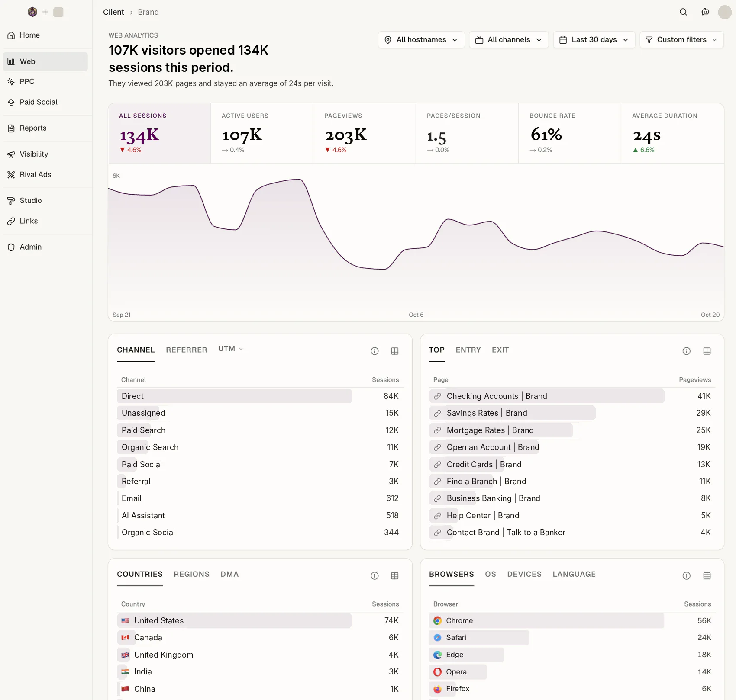Switch to the Language tab
The image size is (736, 700).
574,574
